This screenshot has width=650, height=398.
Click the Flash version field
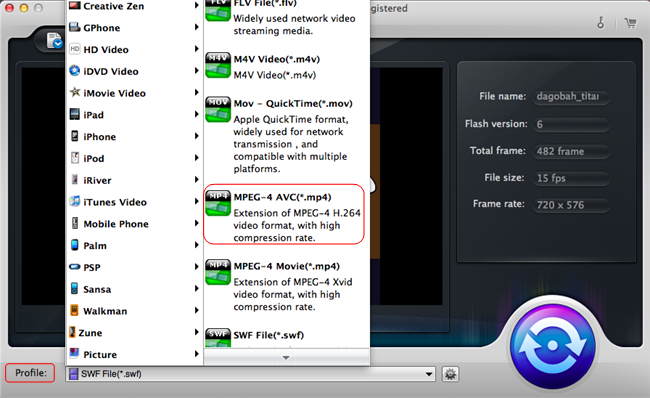(570, 124)
